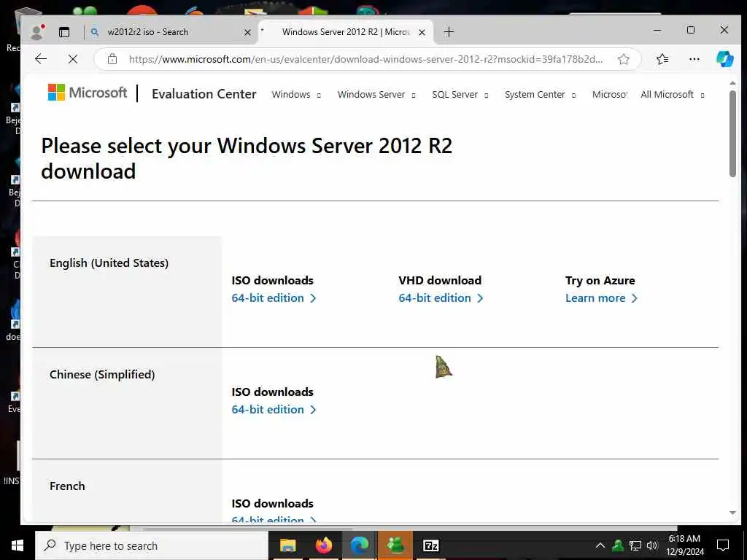Download Chinese (Simplified) ISO 64-bit edition
This screenshot has width=747, height=560.
click(274, 410)
